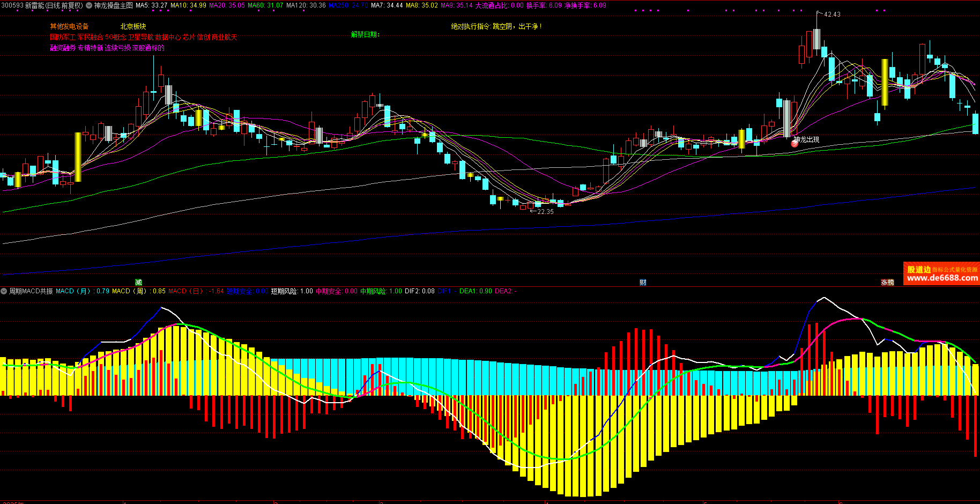Screen dimensions: 980x504
Task: Click the '专精特新' tag
Action: (x=90, y=48)
